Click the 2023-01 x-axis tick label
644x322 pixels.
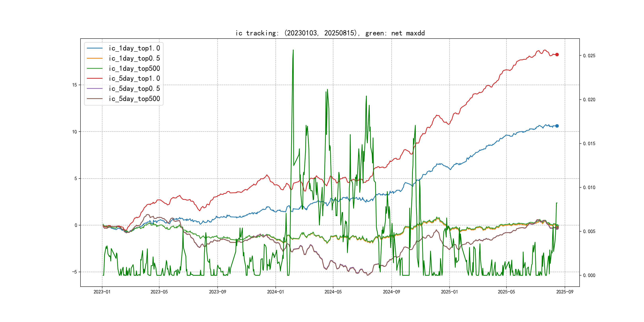pyautogui.click(x=102, y=292)
